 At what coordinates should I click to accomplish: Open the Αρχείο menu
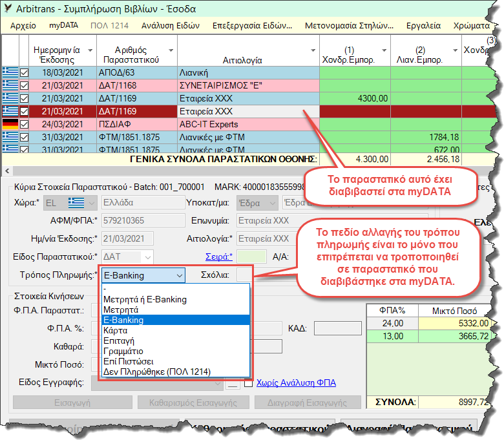23,26
